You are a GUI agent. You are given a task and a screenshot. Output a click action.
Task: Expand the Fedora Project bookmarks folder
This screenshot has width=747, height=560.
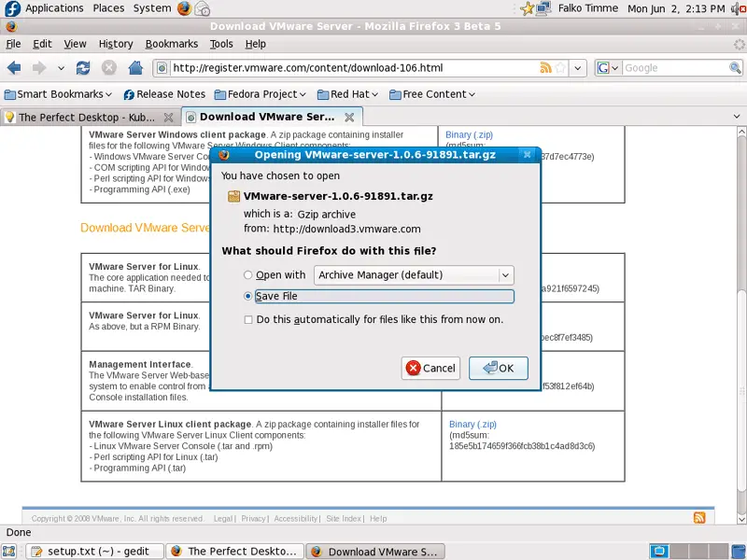pos(261,94)
